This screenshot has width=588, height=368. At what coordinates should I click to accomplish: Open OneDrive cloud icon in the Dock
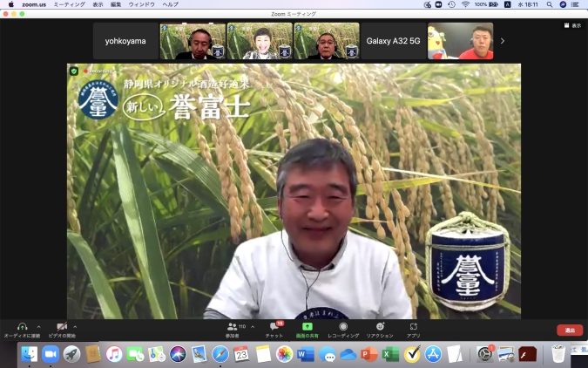tap(348, 354)
